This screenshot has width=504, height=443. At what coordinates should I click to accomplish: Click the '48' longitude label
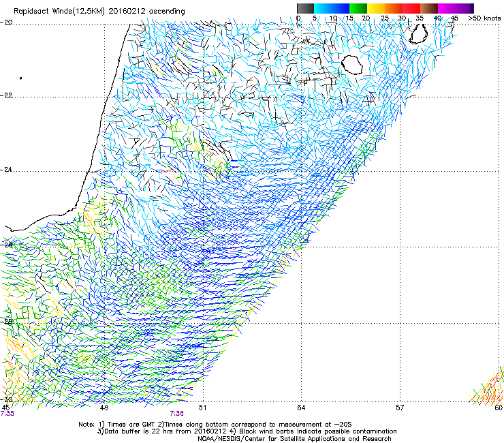(104, 408)
